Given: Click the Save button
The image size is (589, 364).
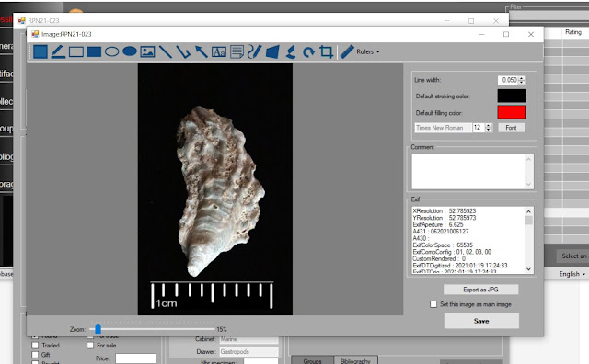Looking at the screenshot, I should (481, 321).
